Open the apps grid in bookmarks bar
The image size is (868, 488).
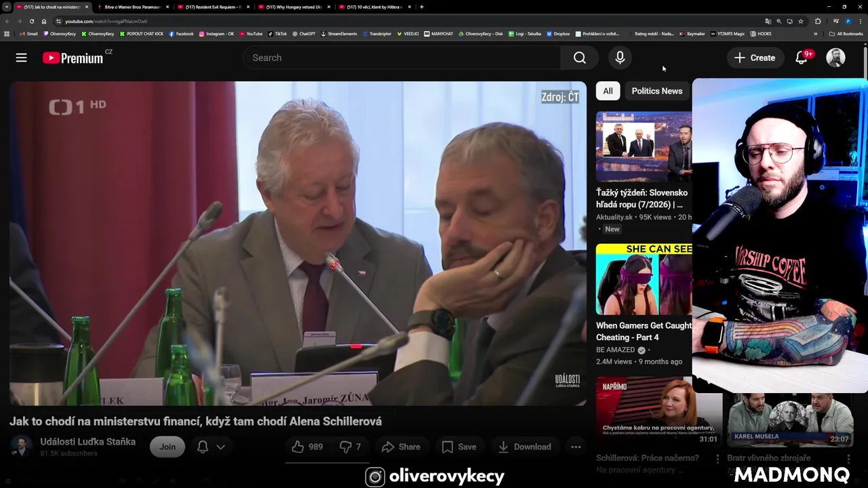(x=7, y=34)
